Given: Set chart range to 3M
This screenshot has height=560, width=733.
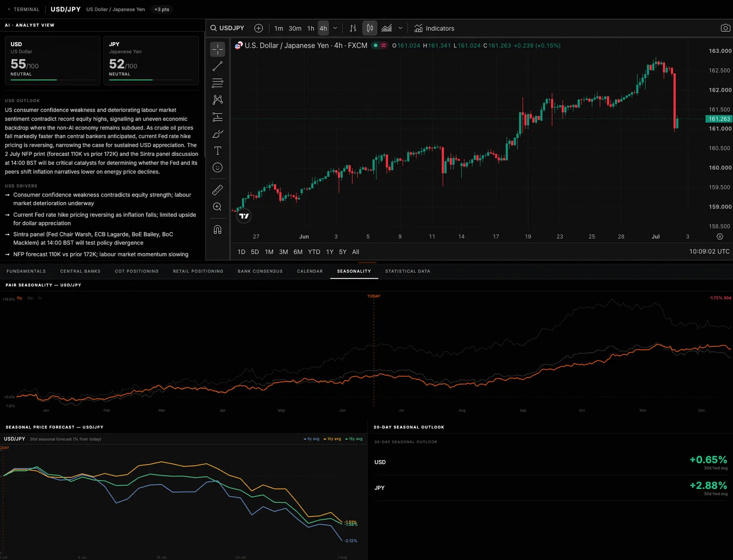Looking at the screenshot, I should coord(284,252).
